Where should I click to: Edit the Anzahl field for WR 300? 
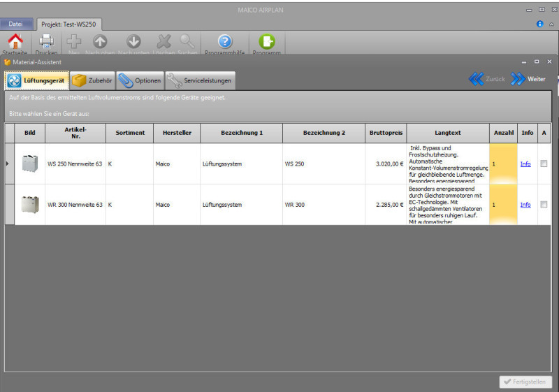[503, 205]
